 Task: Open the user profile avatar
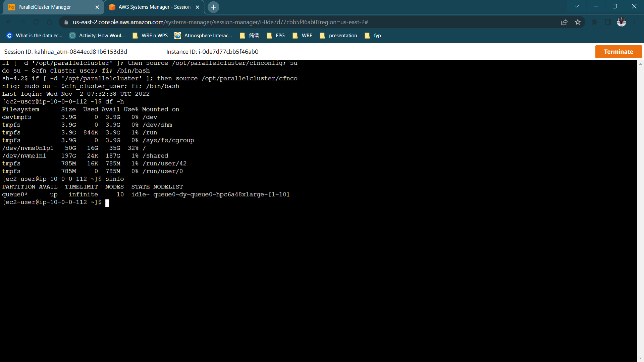tap(622, 22)
